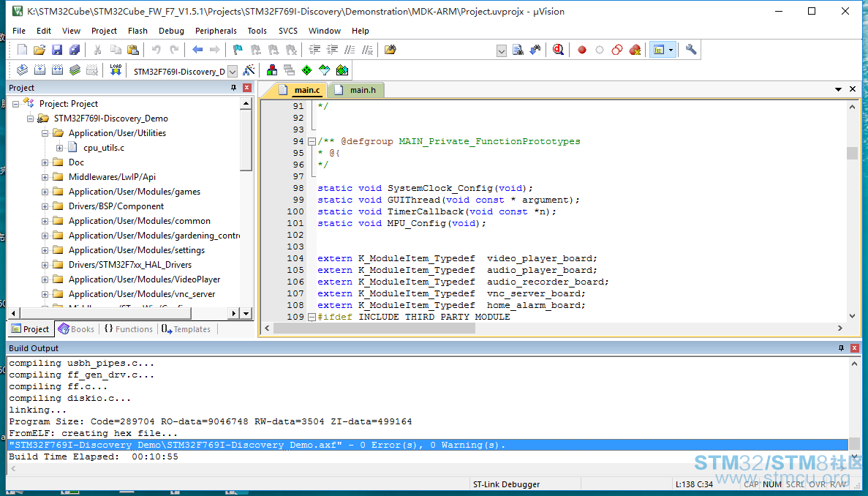
Task: Open the find text combo dropdown
Action: click(501, 51)
